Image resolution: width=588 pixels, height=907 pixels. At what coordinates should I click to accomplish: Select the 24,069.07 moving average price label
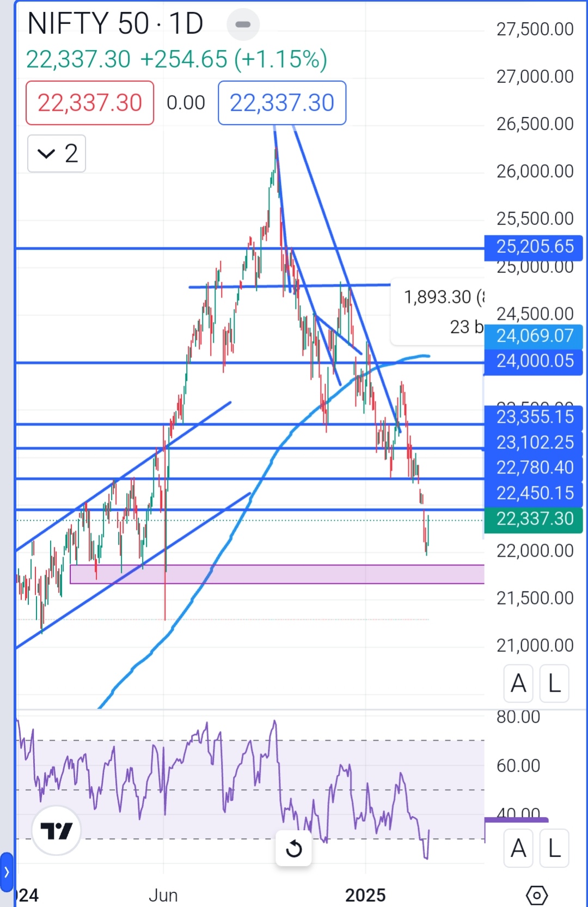(x=534, y=336)
